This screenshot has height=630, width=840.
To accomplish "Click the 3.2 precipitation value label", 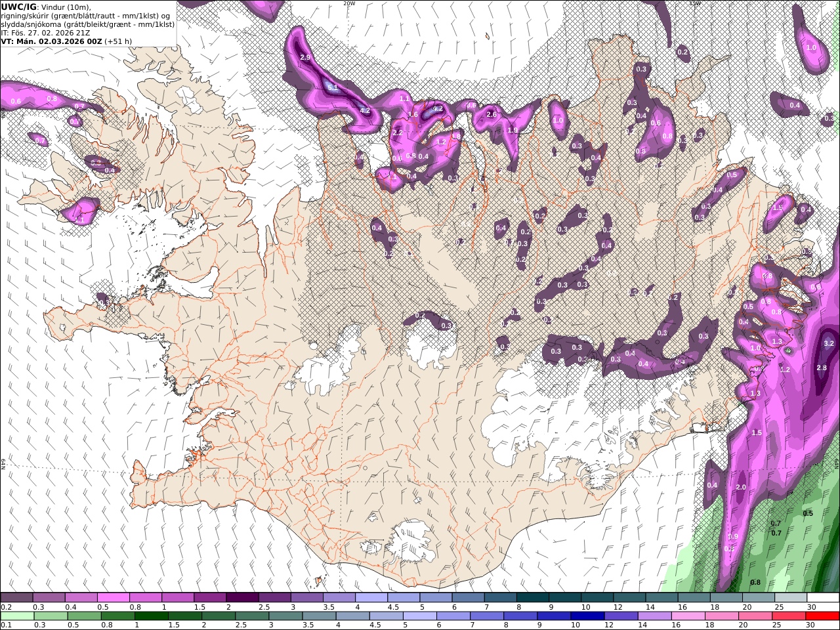I will coord(828,343).
